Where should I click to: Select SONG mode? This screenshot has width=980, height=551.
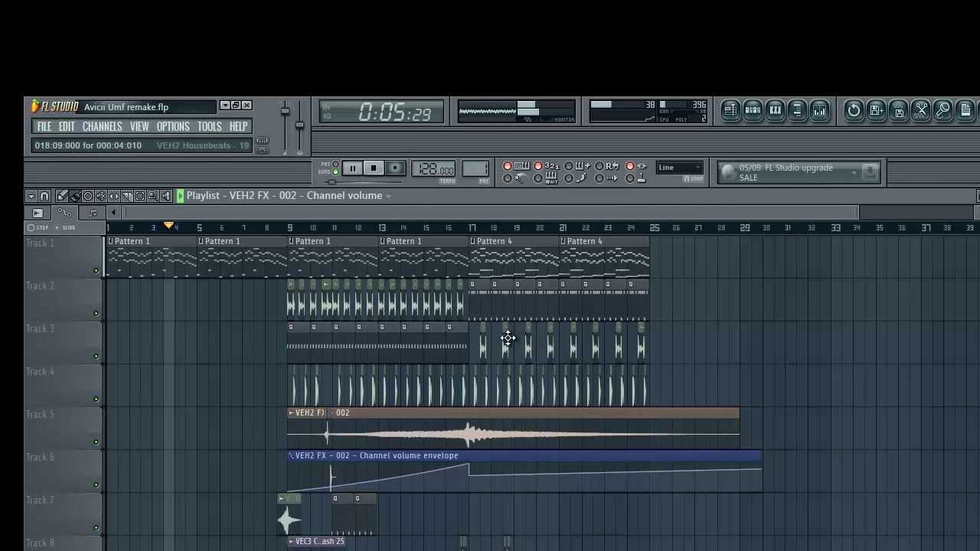click(x=335, y=171)
